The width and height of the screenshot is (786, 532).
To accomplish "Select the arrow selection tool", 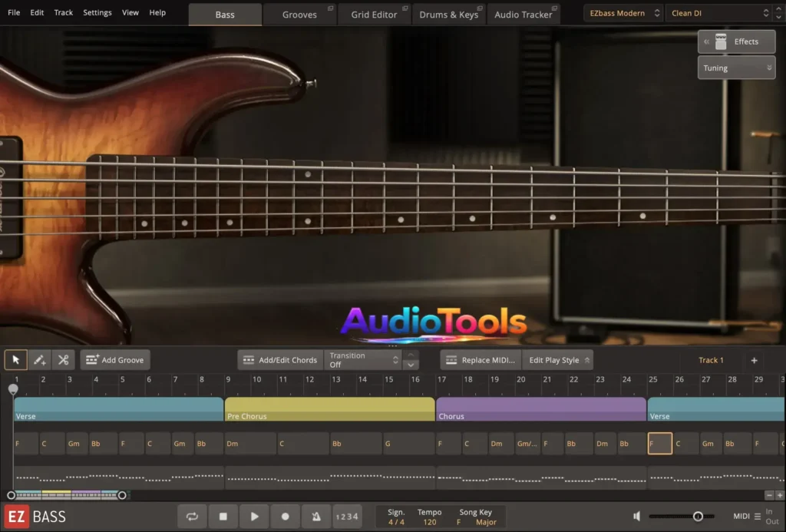I will (15, 359).
